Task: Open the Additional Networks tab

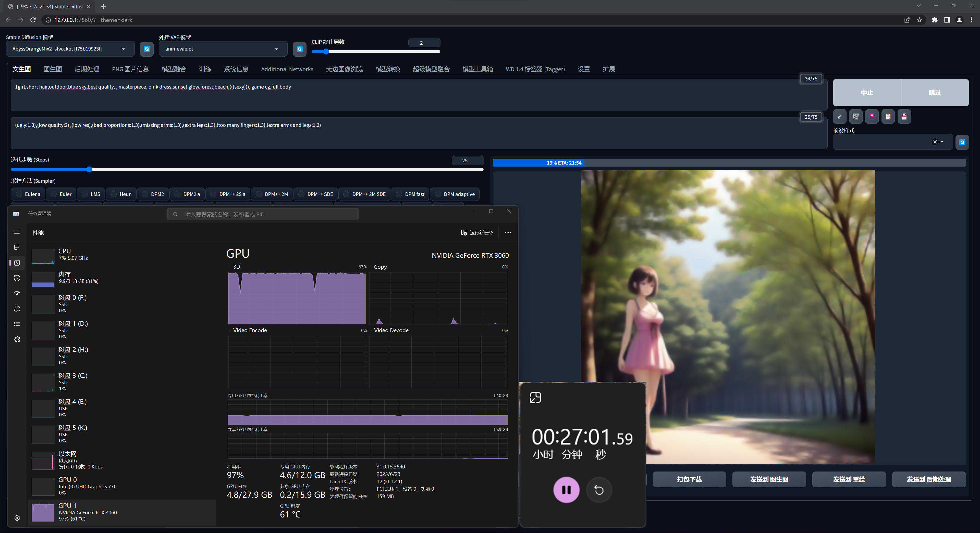Action: (x=287, y=69)
